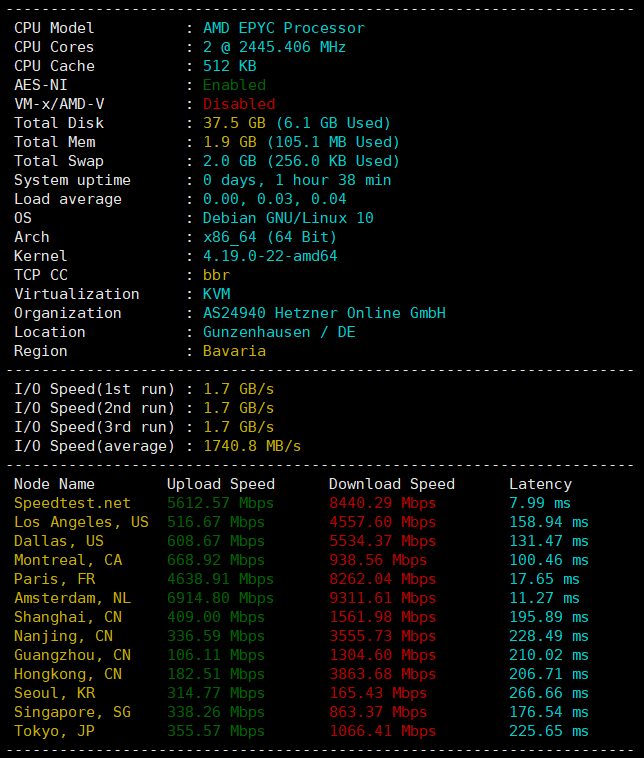
Task: Click the Total Disk 37.5 GB value
Action: pos(230,123)
